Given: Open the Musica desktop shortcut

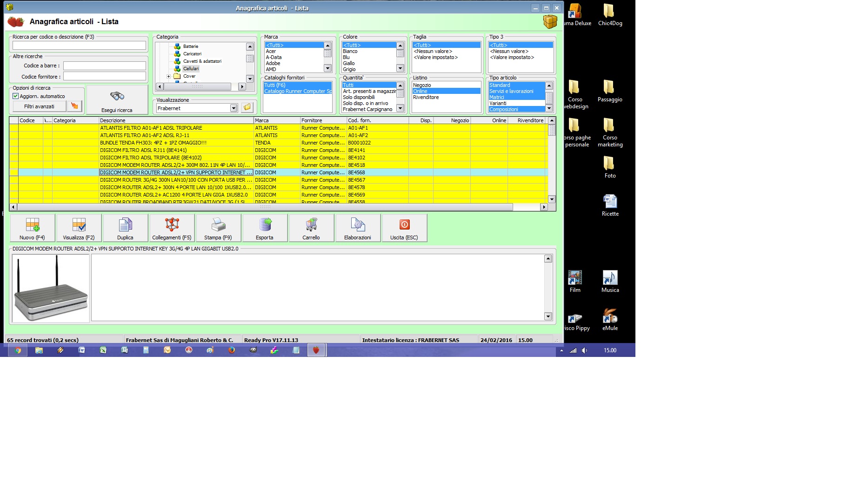Looking at the screenshot, I should point(610,282).
